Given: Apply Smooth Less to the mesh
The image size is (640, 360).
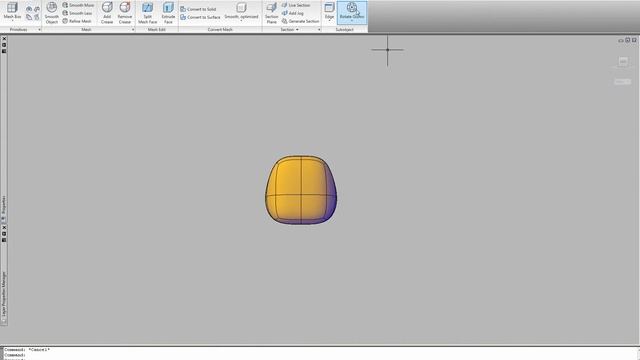Looking at the screenshot, I should click(78, 13).
